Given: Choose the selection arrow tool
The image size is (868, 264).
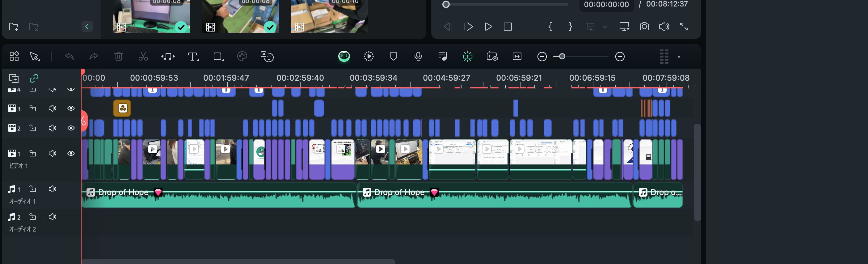Looking at the screenshot, I should click(x=35, y=56).
